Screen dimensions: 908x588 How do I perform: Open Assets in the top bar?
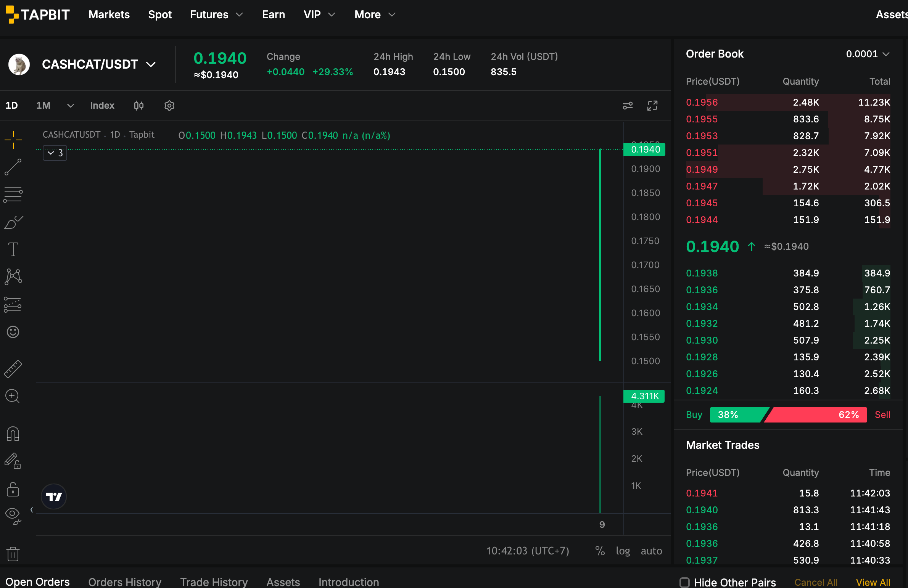tap(891, 14)
